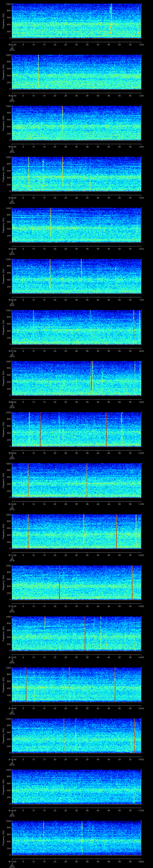Click the 6:00 end-time axis label

(141, 249)
